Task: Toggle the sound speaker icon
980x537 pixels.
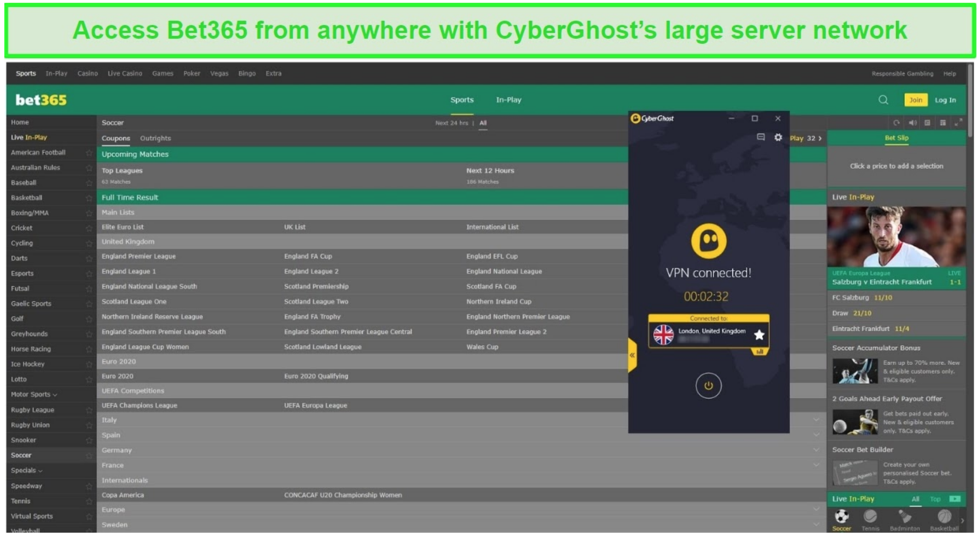Action: [x=913, y=123]
